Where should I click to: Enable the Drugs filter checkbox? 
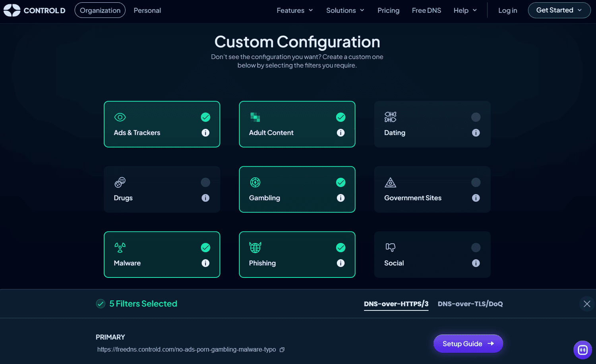205,183
